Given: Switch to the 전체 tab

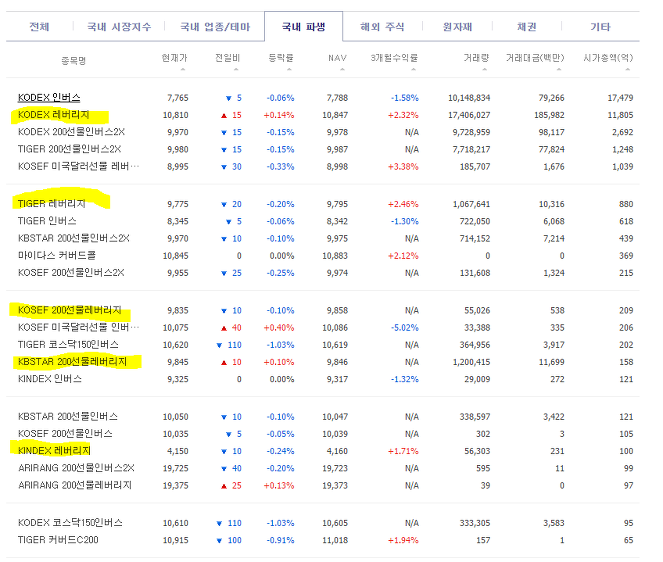Looking at the screenshot, I should (x=39, y=27).
